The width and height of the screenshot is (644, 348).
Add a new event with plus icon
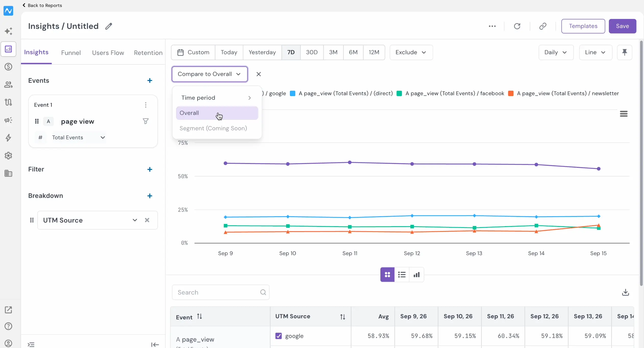[x=150, y=80]
